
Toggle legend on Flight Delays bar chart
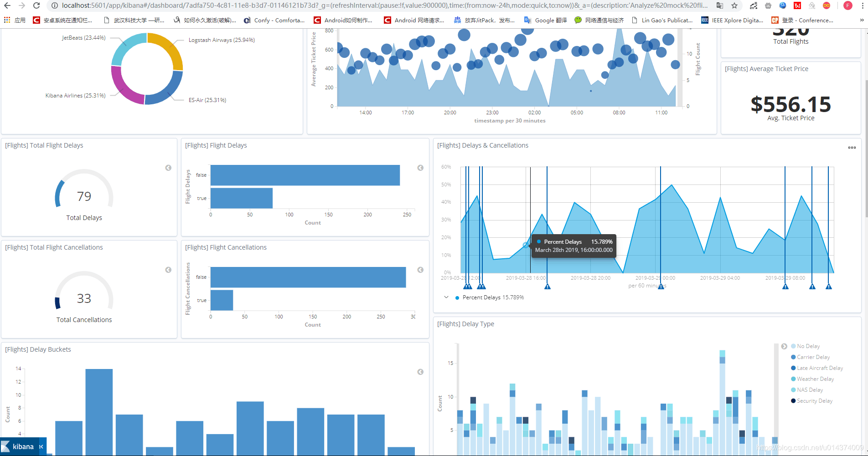point(420,168)
